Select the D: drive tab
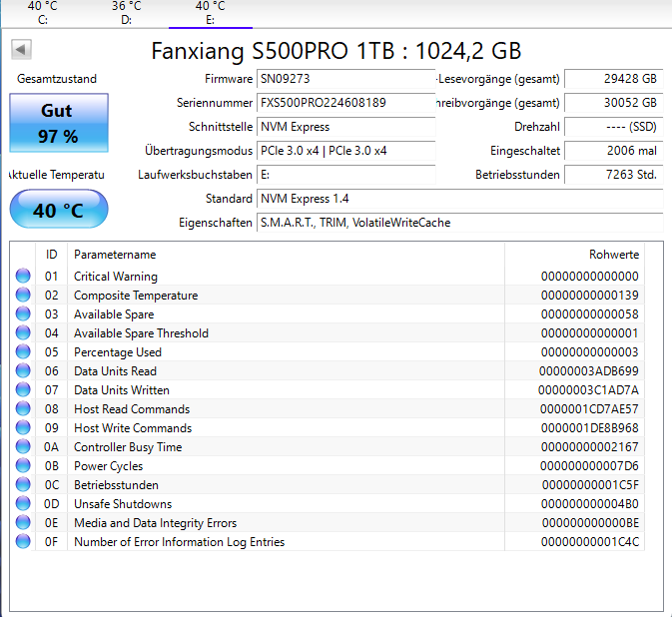The image size is (672, 617). [127, 13]
